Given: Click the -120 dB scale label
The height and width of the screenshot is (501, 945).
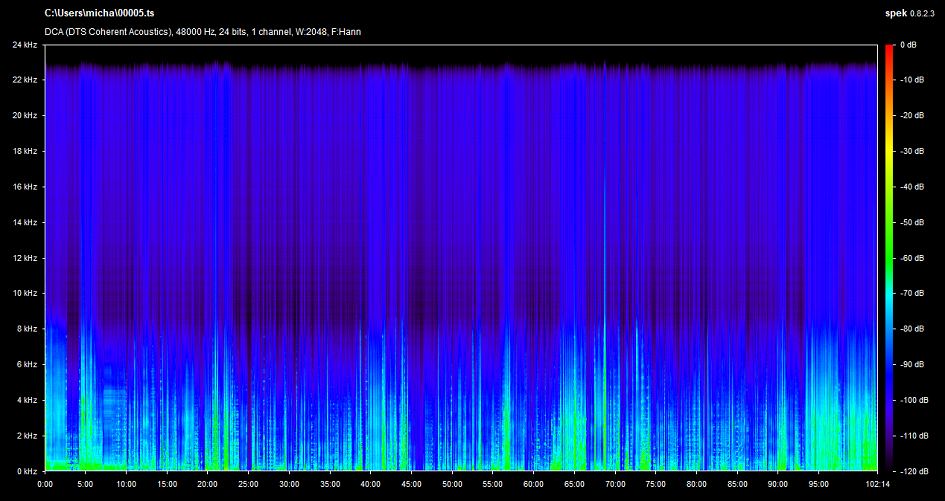Looking at the screenshot, I should pos(912,471).
